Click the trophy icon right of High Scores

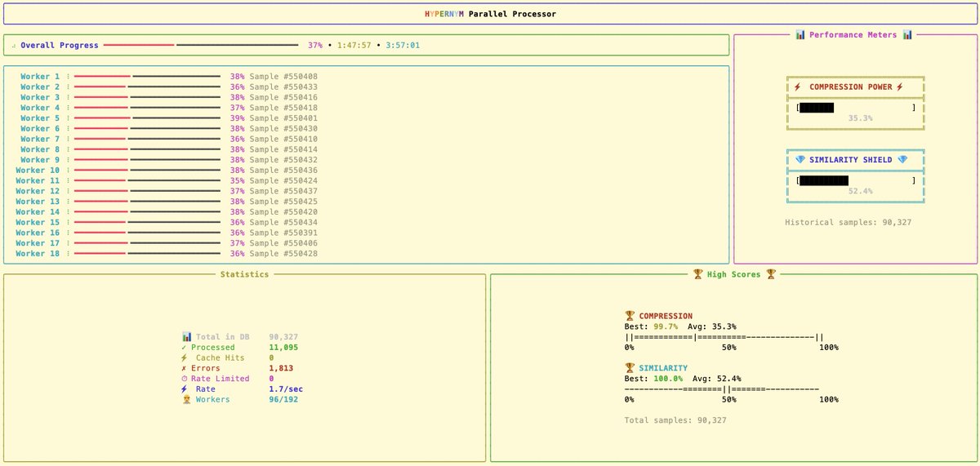point(770,275)
